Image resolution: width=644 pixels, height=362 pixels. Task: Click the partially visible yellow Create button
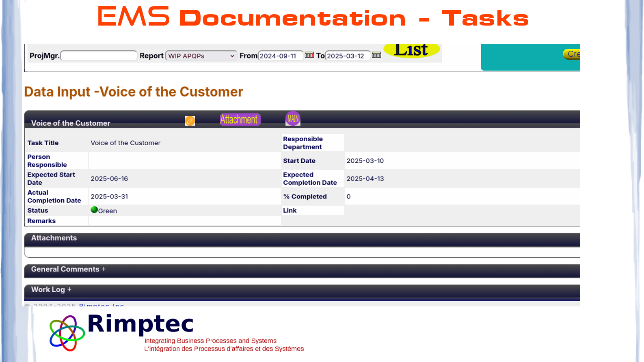tap(572, 54)
